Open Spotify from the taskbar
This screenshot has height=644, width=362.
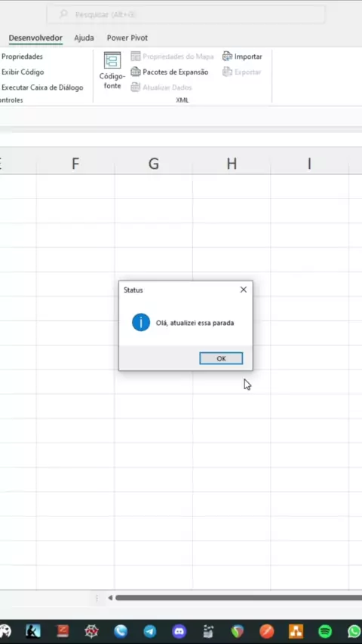pyautogui.click(x=325, y=631)
